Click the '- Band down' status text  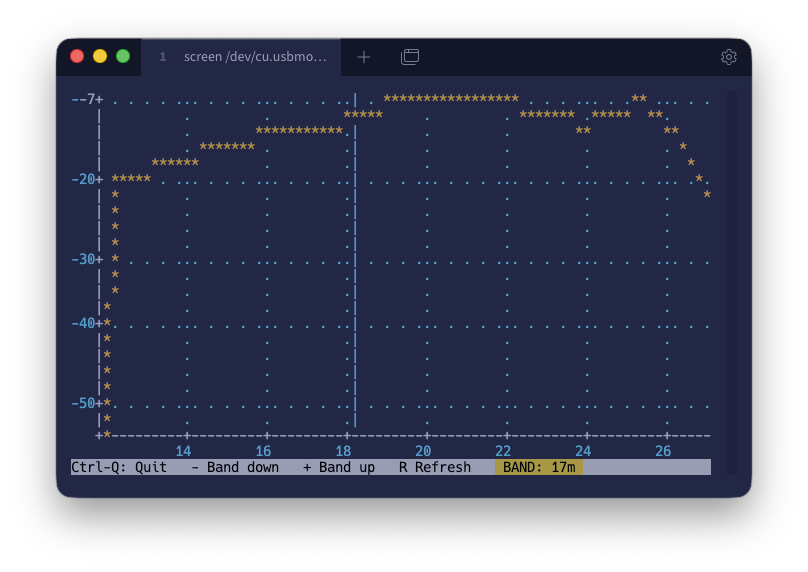click(235, 467)
